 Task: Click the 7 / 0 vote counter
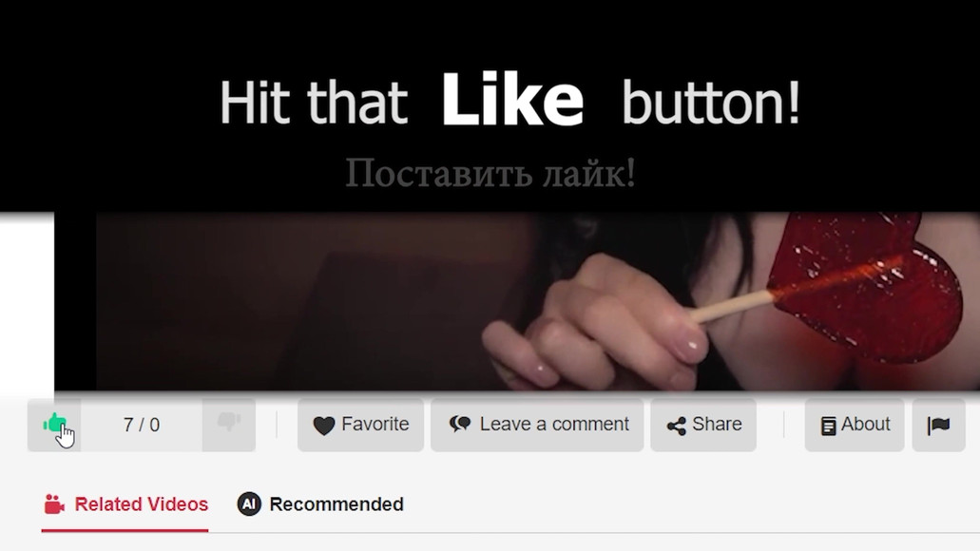(142, 426)
